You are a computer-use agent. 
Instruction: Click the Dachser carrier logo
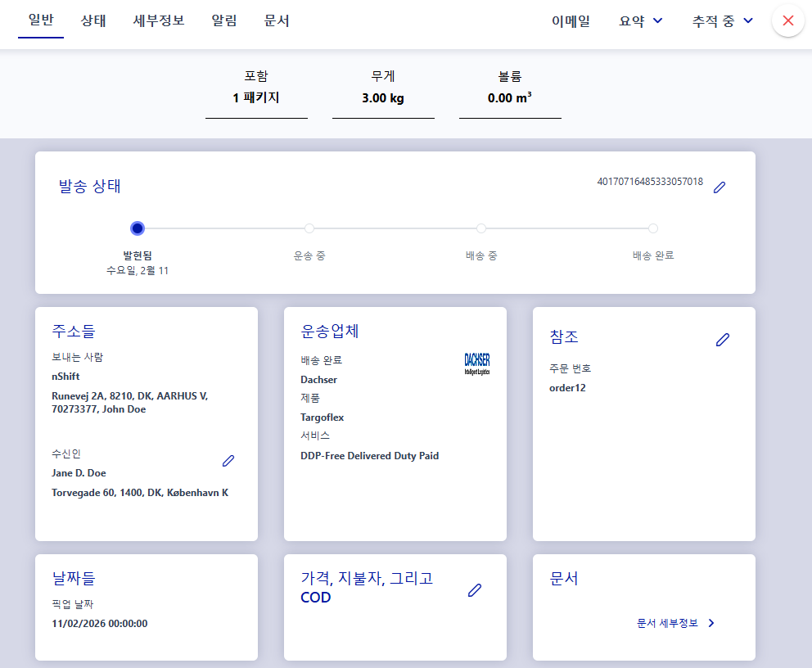point(477,363)
